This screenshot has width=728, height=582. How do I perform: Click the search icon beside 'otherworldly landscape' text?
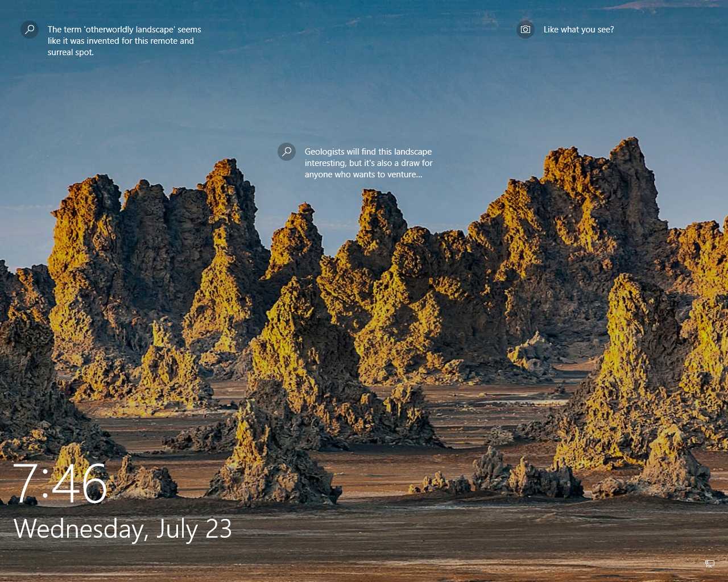30,30
